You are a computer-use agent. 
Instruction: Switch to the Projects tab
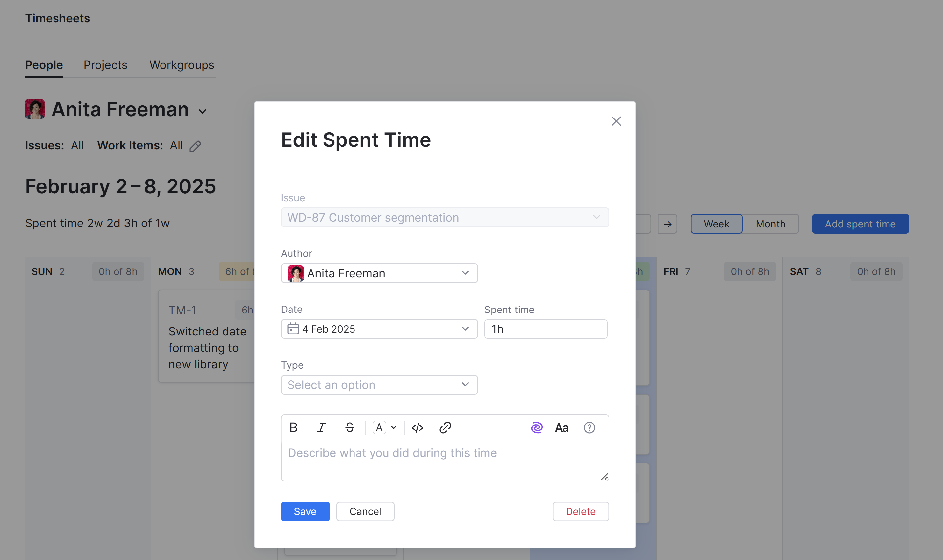coord(105,65)
